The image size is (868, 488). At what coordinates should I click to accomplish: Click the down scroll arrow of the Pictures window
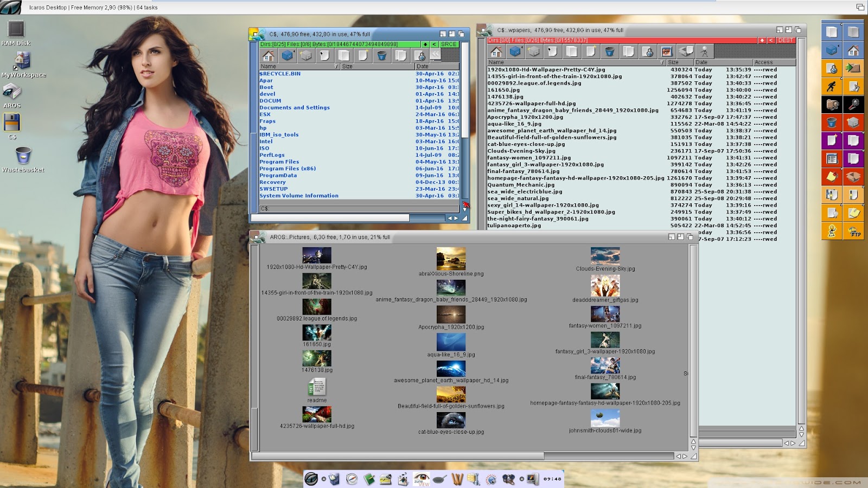tap(693, 448)
